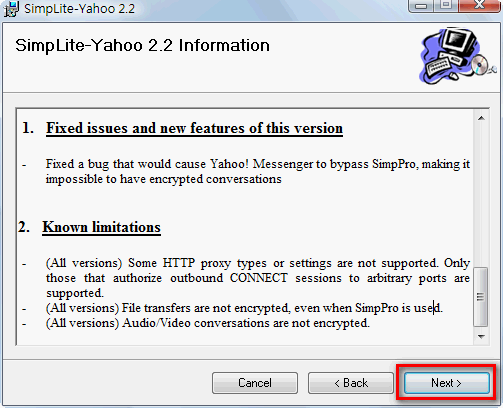Click the computer setup graphic in header
The width and height of the screenshot is (503, 408).
click(x=457, y=55)
